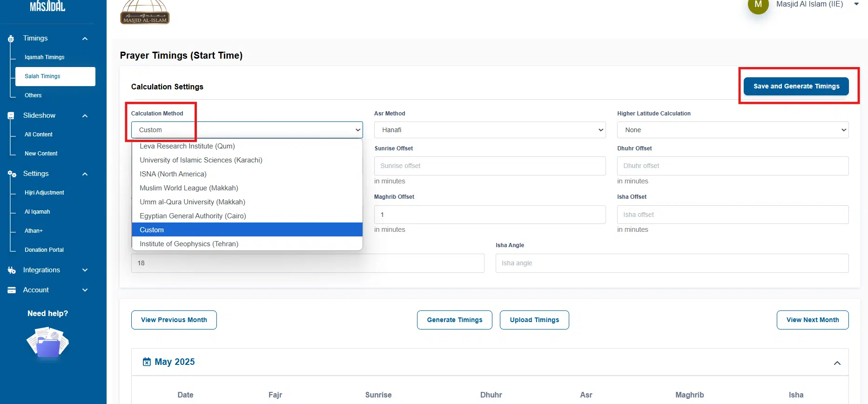Viewport: 868px width, 404px height.
Task: Click the View Next Month button
Action: 812,320
